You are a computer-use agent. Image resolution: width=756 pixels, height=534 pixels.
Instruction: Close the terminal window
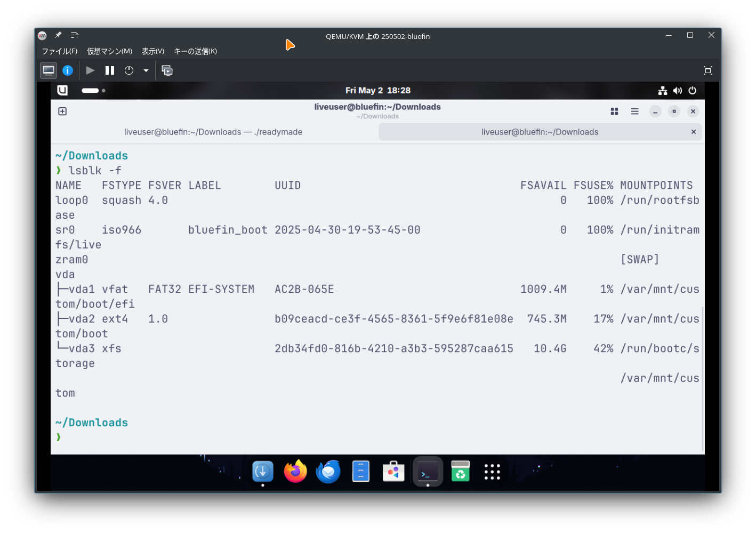coord(693,111)
